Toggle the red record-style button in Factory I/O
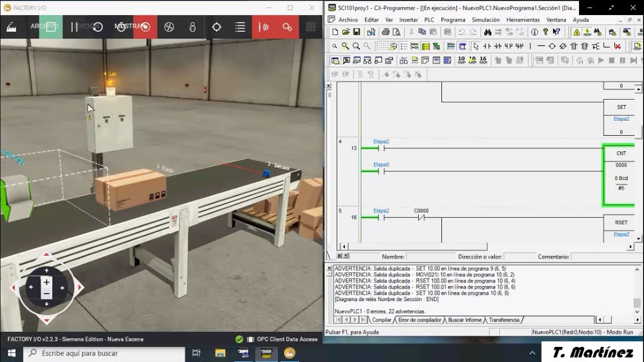This screenshot has height=362, width=644. point(145,27)
